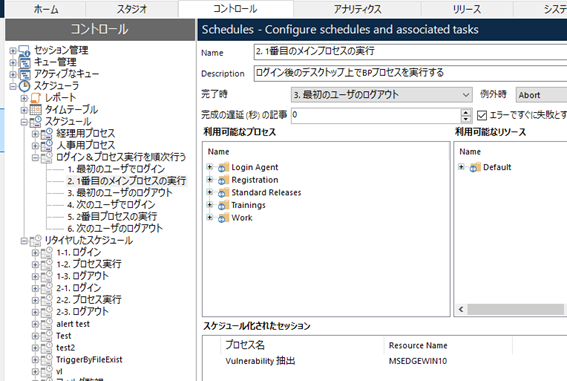The image size is (567, 381).
Task: Click the 2-1. ログイン schedule icon
Action: 47,288
